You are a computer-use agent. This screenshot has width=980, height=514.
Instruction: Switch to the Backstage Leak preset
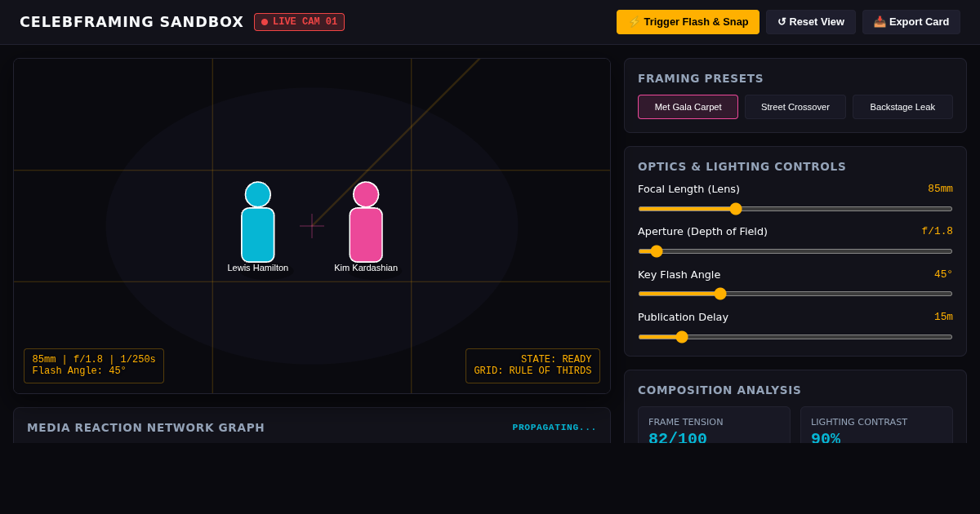(x=902, y=107)
